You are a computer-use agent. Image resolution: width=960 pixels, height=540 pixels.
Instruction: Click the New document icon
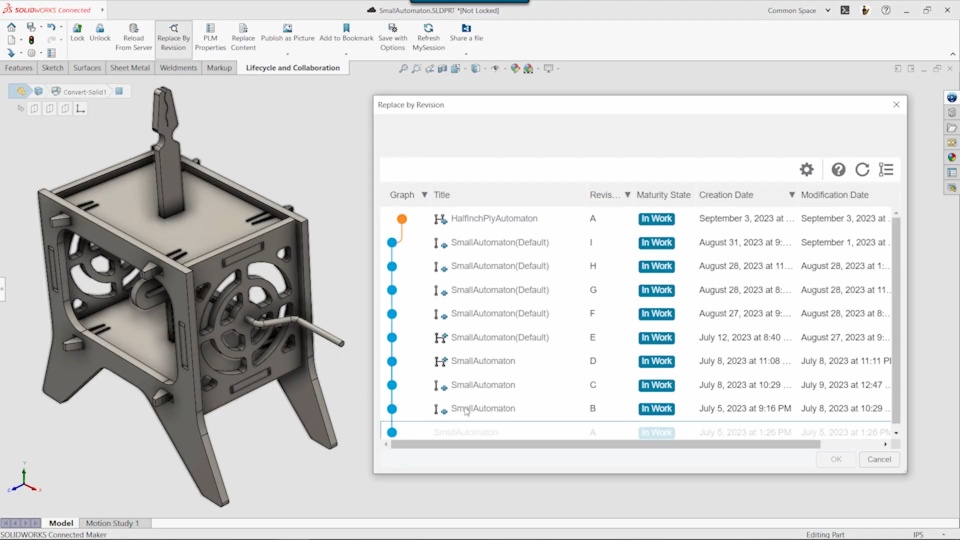(x=11, y=40)
